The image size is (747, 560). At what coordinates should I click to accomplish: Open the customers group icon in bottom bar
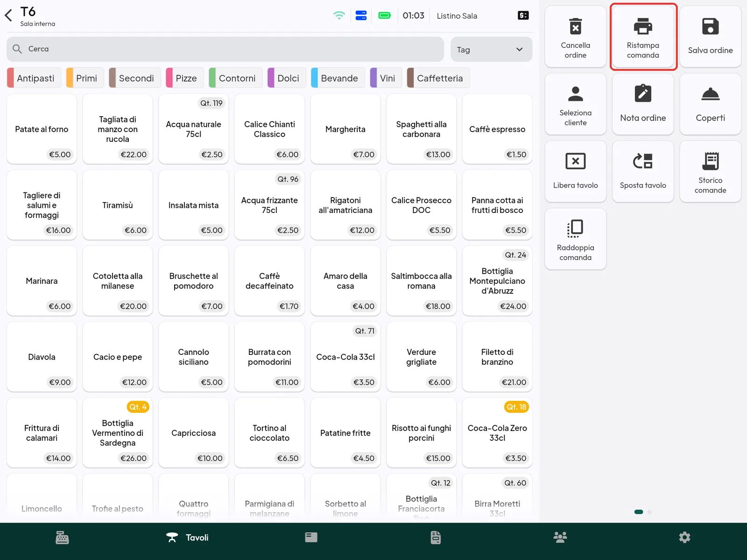pos(560,538)
